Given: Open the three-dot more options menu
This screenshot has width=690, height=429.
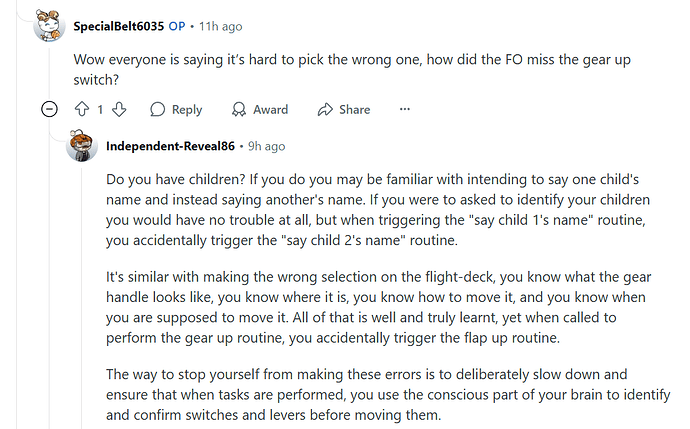Looking at the screenshot, I should [x=404, y=109].
